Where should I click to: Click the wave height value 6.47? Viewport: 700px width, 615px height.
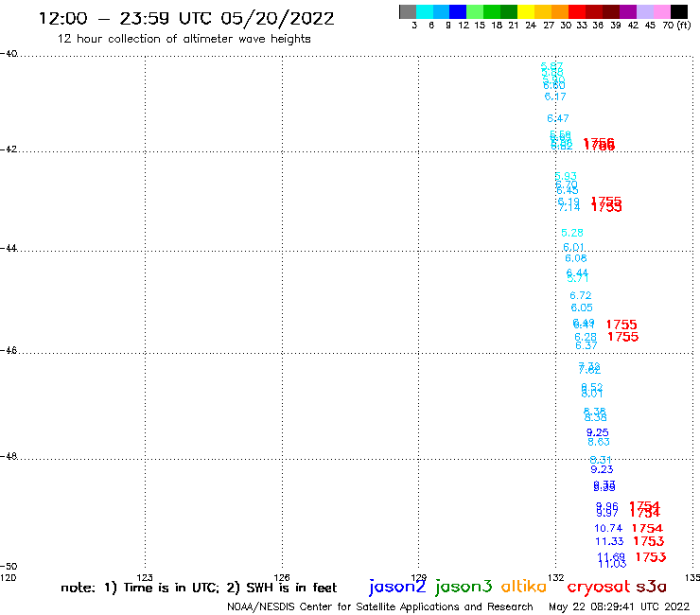pos(558,118)
